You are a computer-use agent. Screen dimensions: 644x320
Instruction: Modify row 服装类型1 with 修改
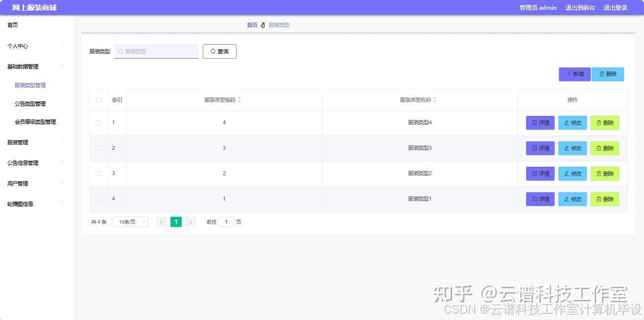[x=572, y=199]
